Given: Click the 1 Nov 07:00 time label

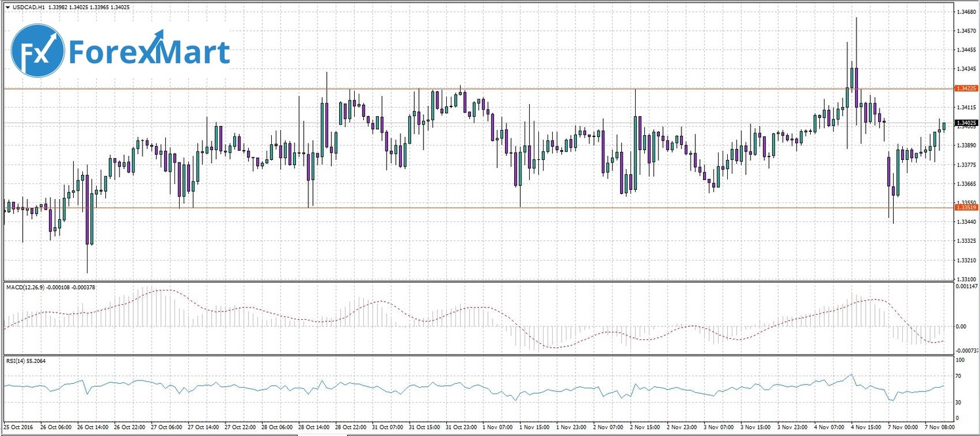Looking at the screenshot, I should [x=498, y=427].
